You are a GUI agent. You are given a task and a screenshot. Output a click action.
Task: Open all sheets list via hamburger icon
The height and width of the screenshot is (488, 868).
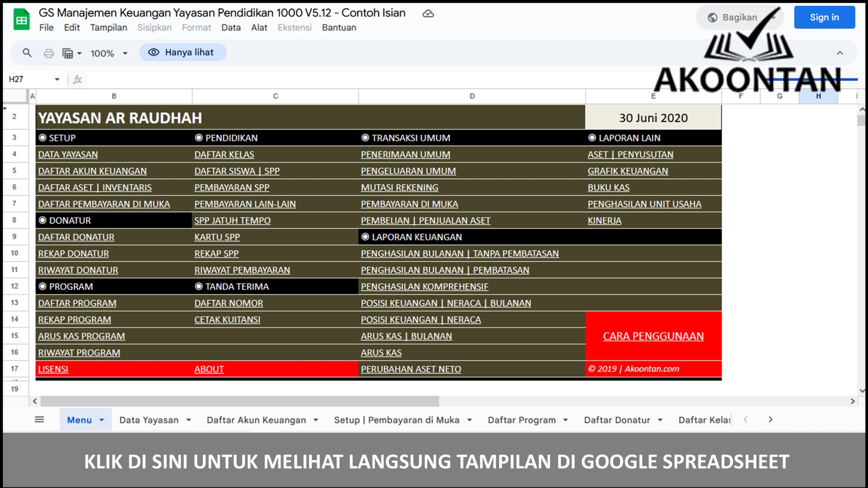click(x=39, y=420)
